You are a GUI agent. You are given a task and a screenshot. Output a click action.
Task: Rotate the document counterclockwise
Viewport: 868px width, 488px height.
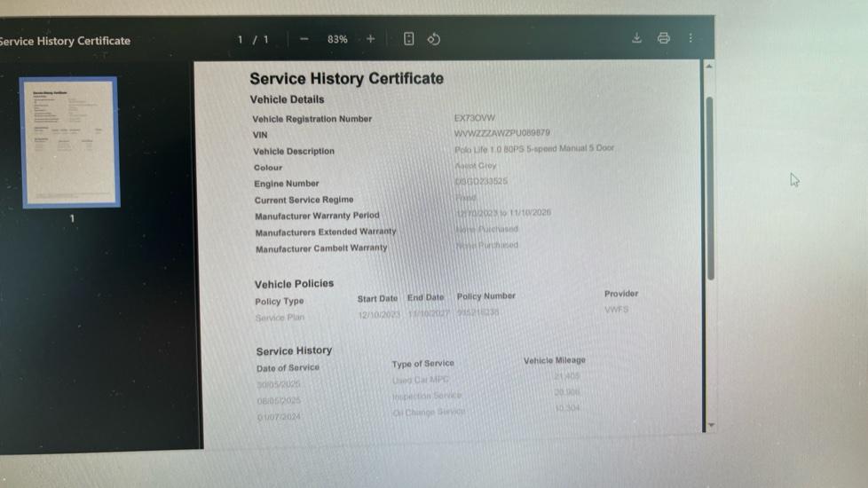(433, 39)
